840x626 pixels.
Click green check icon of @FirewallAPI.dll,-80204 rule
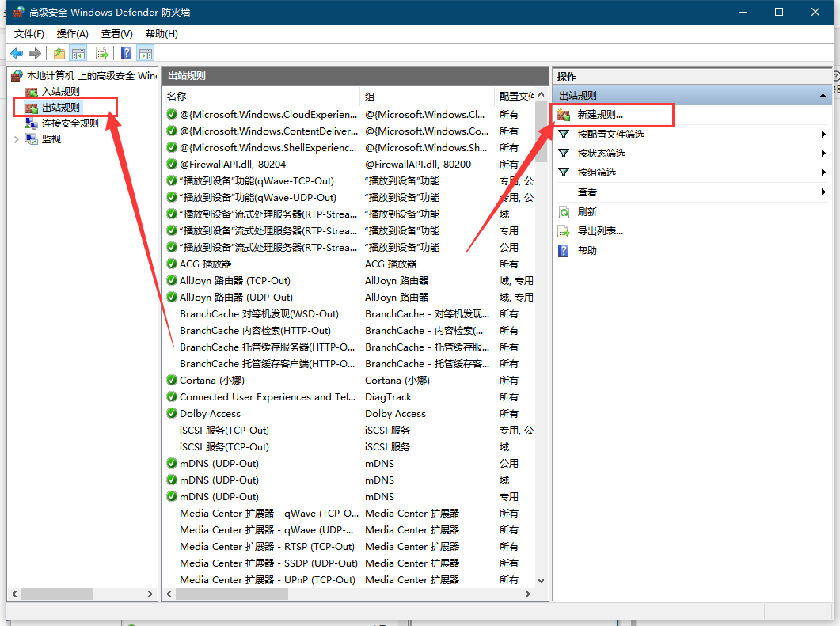[x=172, y=164]
